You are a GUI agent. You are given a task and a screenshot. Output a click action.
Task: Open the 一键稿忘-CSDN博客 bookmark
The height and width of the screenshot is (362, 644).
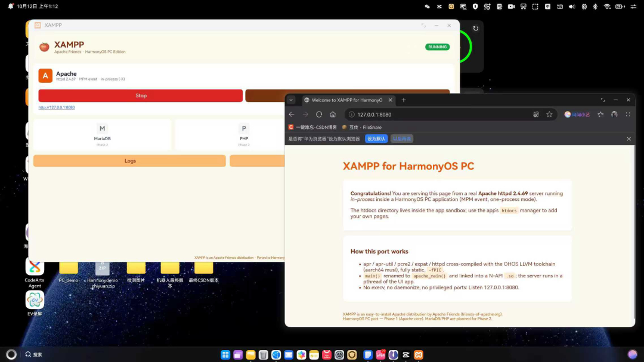coord(312,128)
